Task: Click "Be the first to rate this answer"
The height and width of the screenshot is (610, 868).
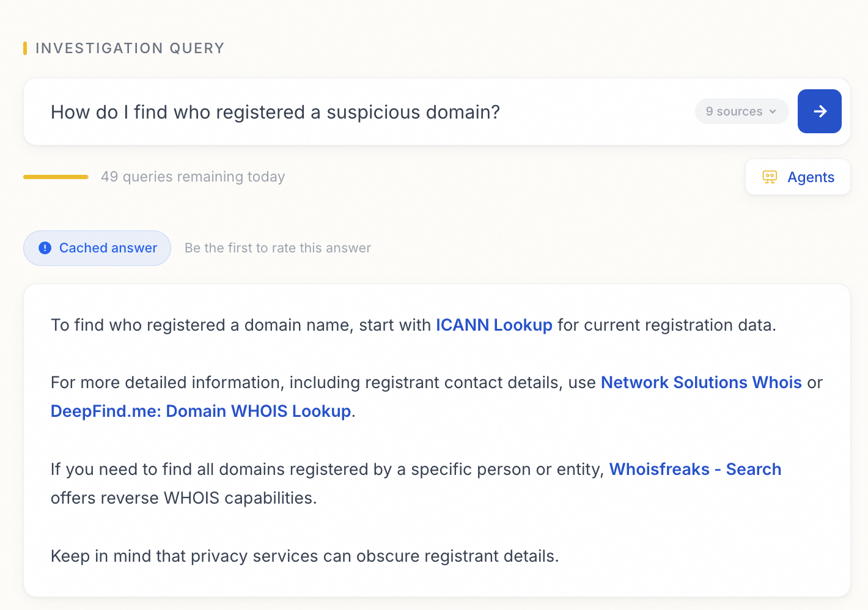Action: pos(278,248)
